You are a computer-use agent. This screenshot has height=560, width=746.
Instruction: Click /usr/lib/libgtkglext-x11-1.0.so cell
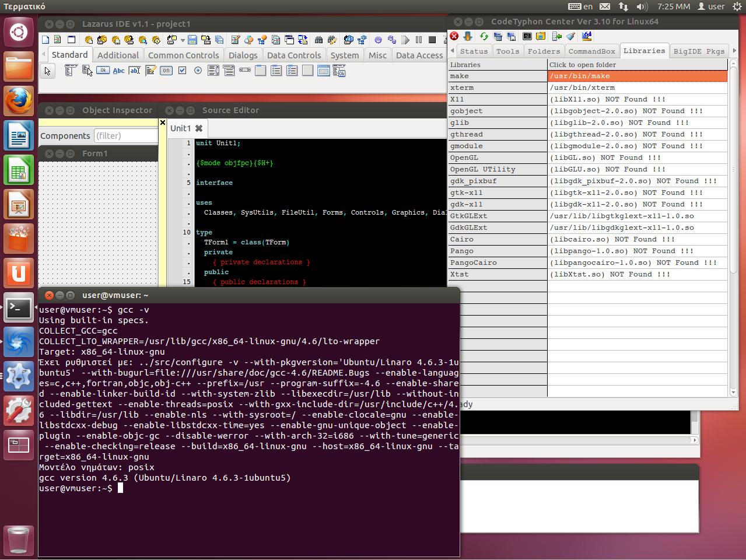pyautogui.click(x=638, y=216)
